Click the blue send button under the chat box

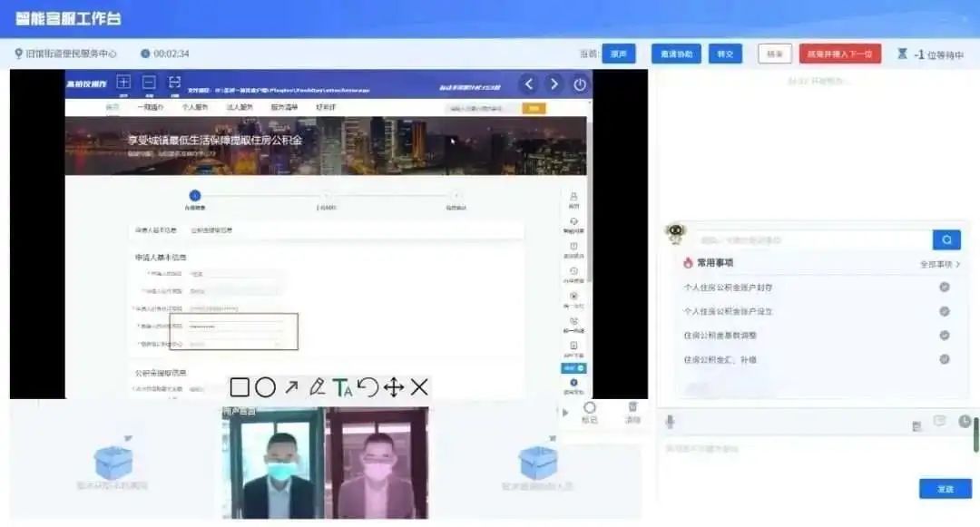pyautogui.click(x=945, y=489)
